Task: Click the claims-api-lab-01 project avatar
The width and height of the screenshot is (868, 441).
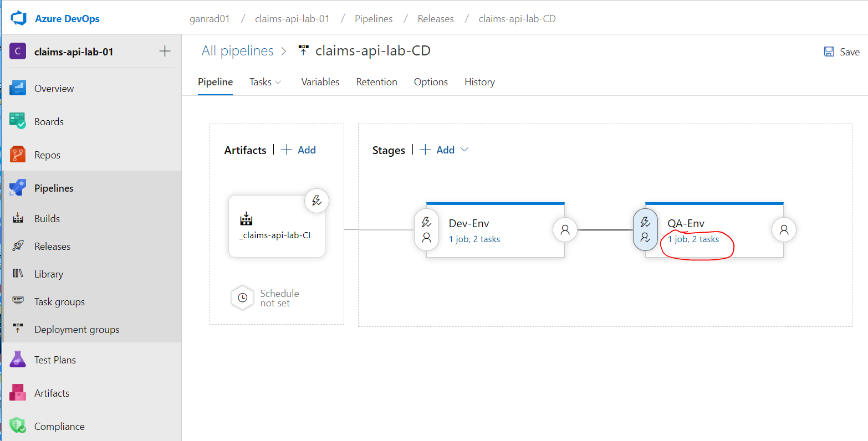Action: tap(18, 52)
